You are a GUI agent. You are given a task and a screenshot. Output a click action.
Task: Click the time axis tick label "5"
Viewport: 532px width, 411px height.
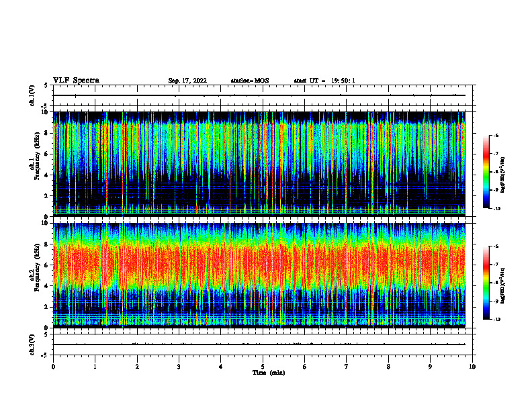coord(263,367)
